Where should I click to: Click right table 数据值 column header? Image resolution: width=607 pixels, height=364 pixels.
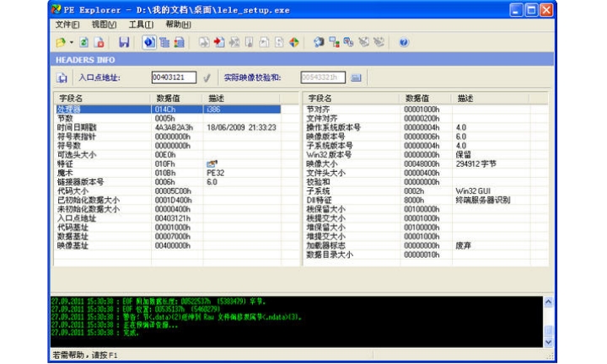(425, 99)
